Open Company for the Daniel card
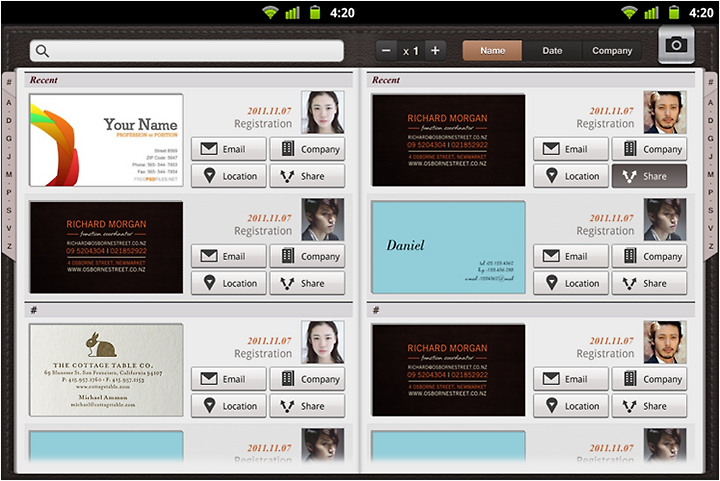This screenshot has height=481, width=720. [649, 256]
